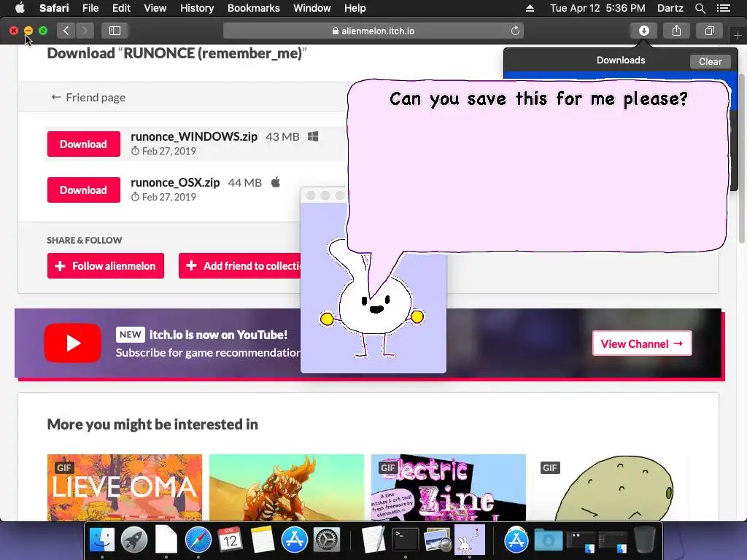Open Notes in the Dock
The width and height of the screenshot is (747, 560).
262,540
